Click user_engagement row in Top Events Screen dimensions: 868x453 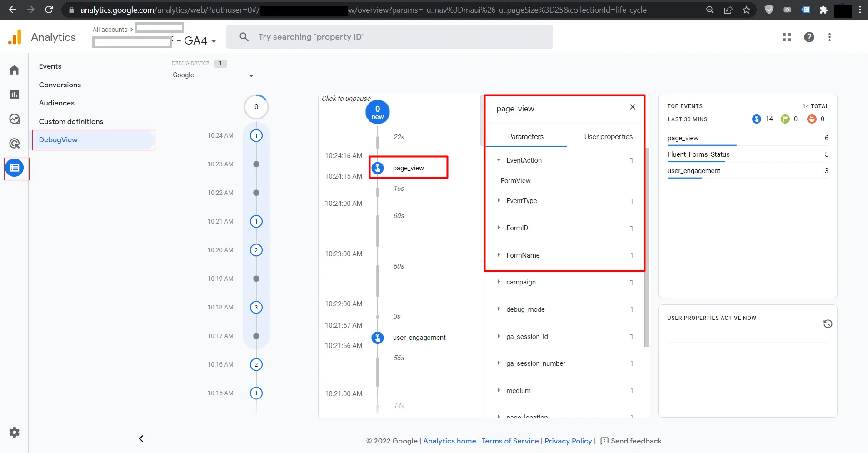(x=748, y=171)
